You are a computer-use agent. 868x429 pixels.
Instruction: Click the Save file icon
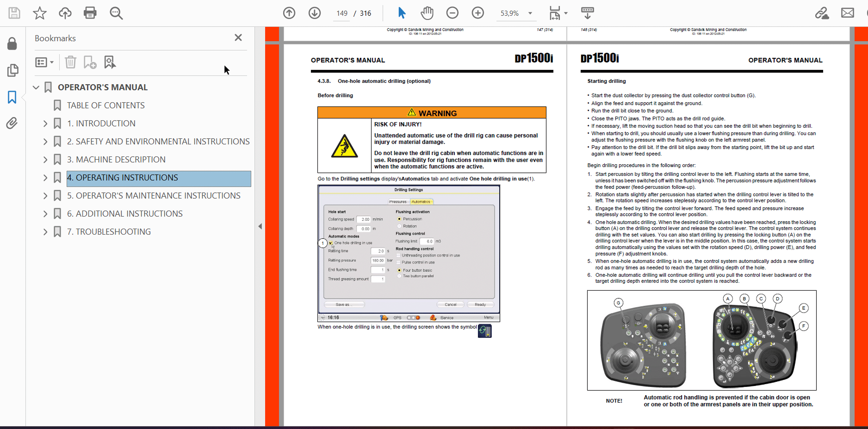(14, 13)
